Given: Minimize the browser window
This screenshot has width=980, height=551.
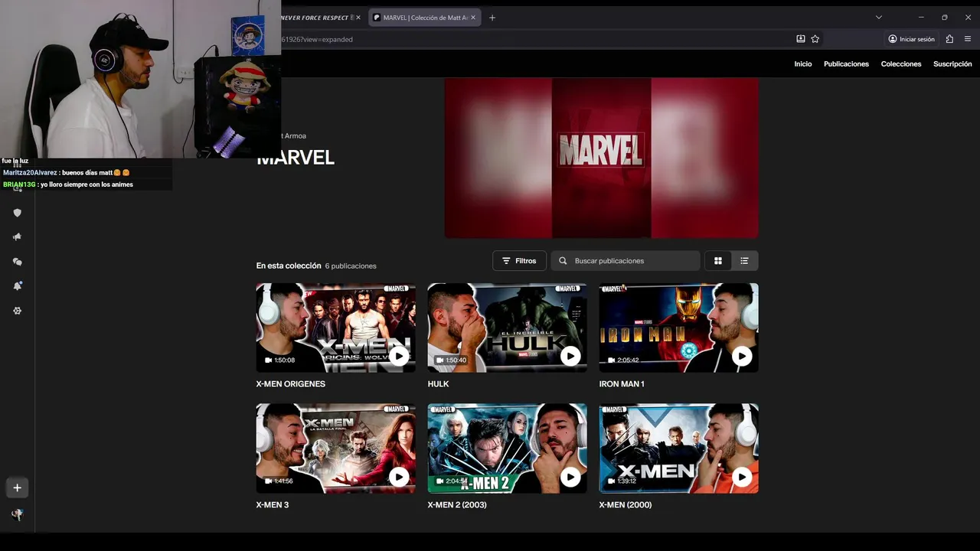Looking at the screenshot, I should point(921,17).
